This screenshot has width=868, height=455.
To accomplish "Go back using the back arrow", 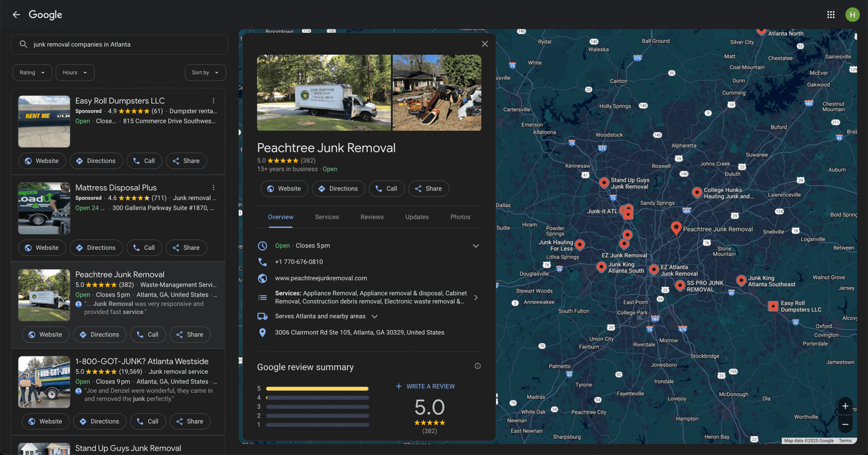I will (16, 15).
